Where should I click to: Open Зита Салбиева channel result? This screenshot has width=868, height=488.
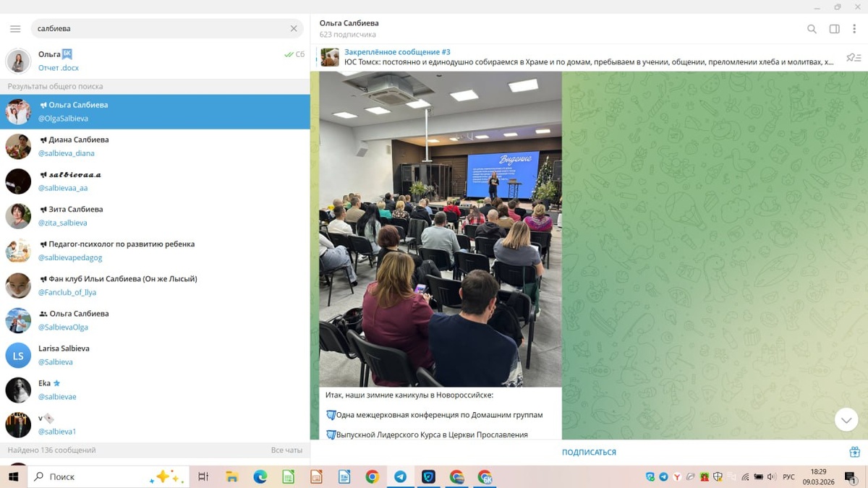(155, 215)
